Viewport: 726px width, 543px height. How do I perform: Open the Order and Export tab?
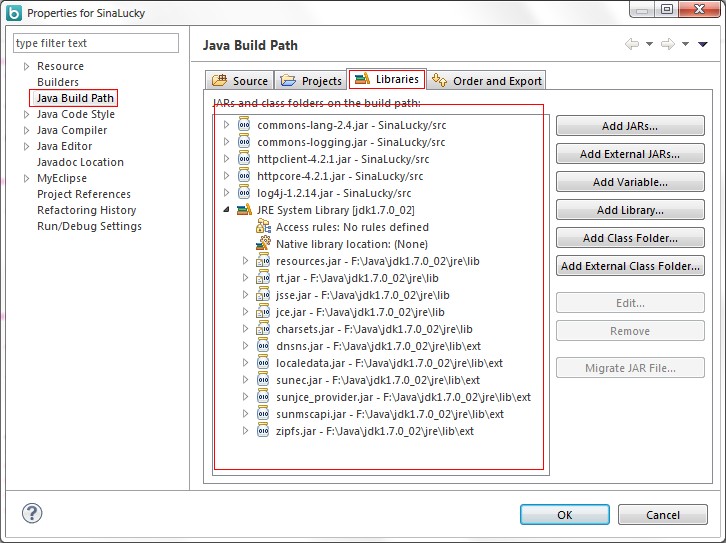coord(487,81)
